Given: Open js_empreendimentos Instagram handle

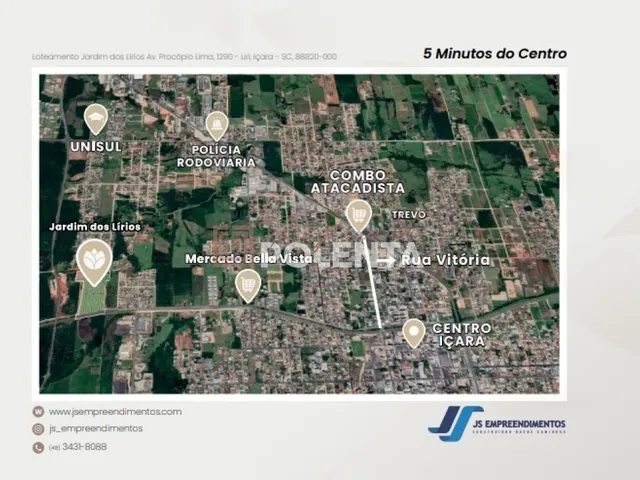Looking at the screenshot, I should click(x=96, y=429).
